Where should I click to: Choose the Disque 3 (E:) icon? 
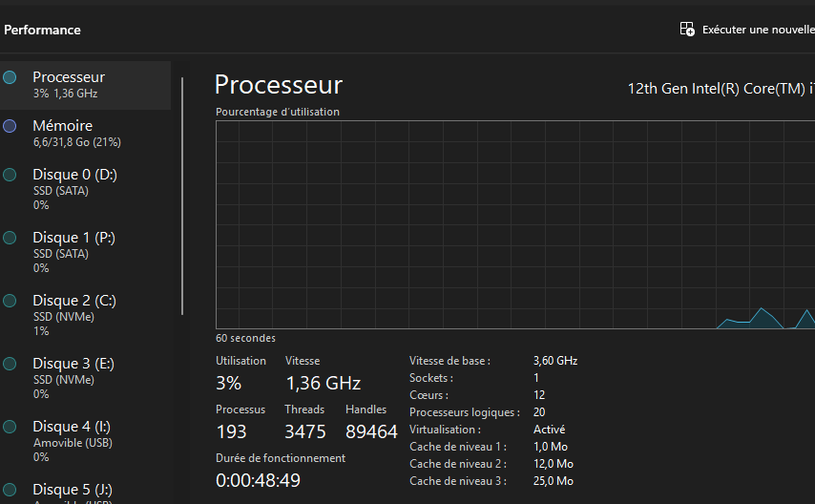click(10, 364)
